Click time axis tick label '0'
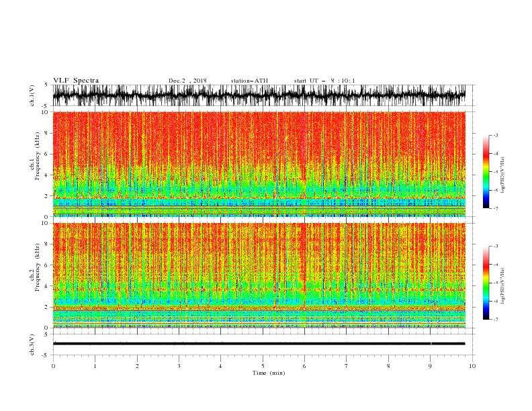 [53, 366]
